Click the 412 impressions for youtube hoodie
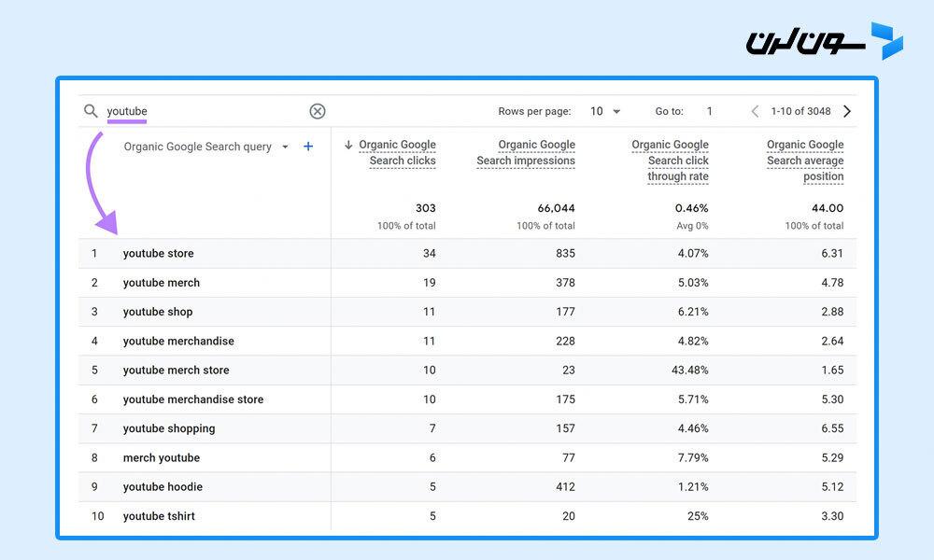934x560 pixels. click(565, 487)
